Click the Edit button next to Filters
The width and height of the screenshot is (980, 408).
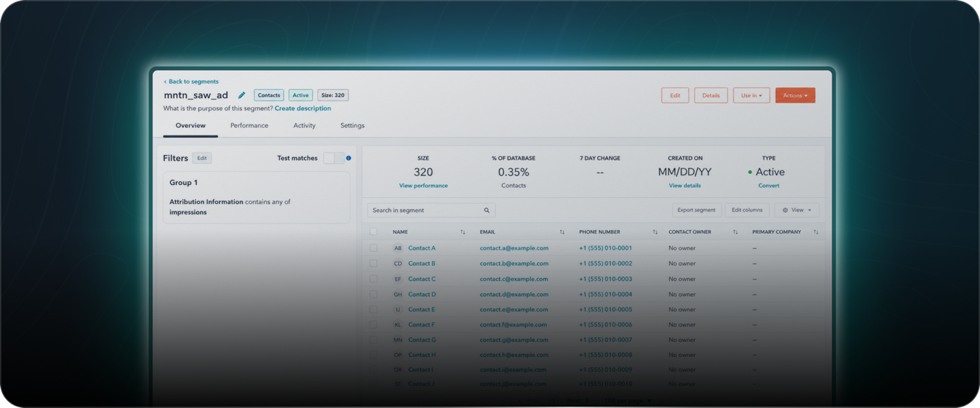tap(202, 158)
